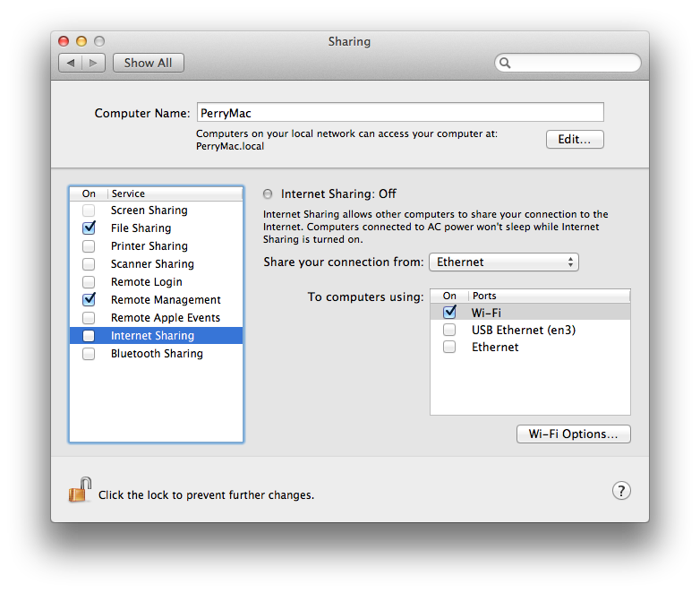
Task: Select the File Sharing service row
Action: point(156,228)
